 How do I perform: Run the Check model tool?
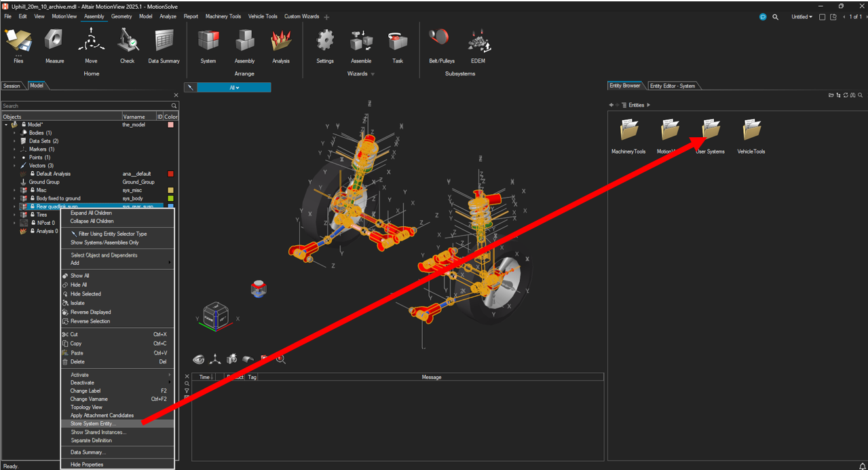pos(127,46)
